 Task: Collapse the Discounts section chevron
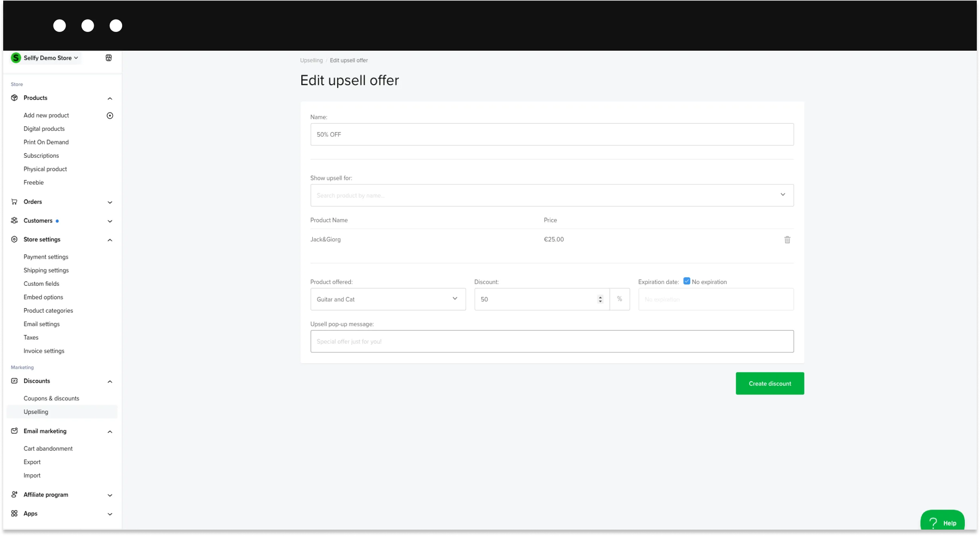tap(110, 382)
